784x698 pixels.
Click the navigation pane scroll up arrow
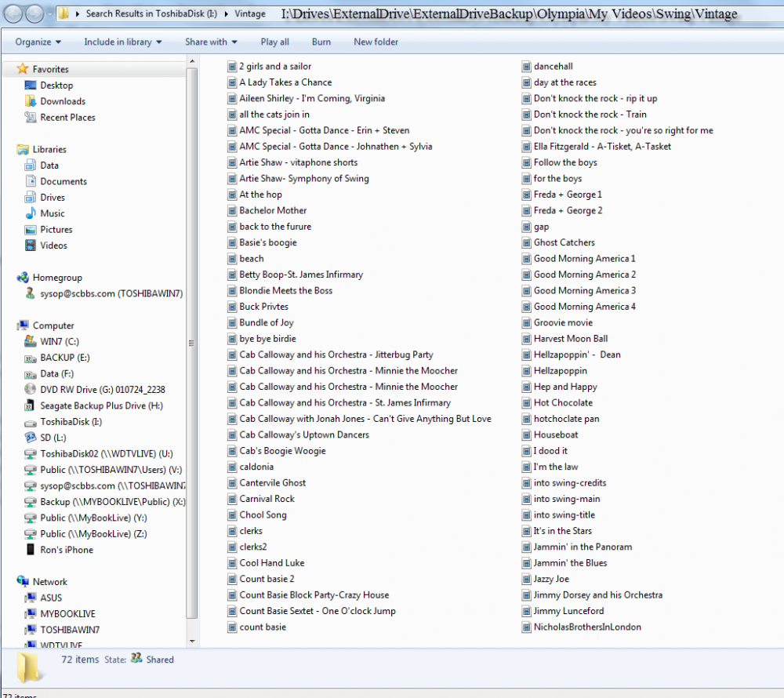click(192, 61)
